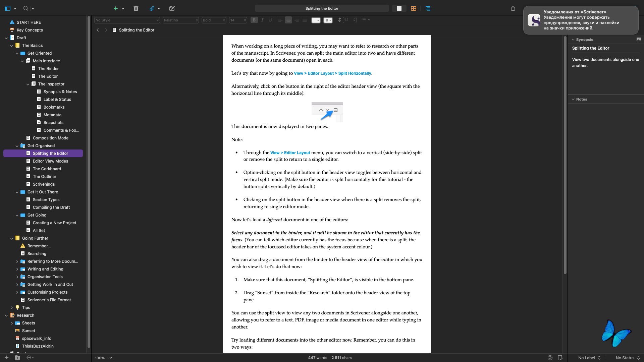Select Sunset in the Research folder

point(29,331)
